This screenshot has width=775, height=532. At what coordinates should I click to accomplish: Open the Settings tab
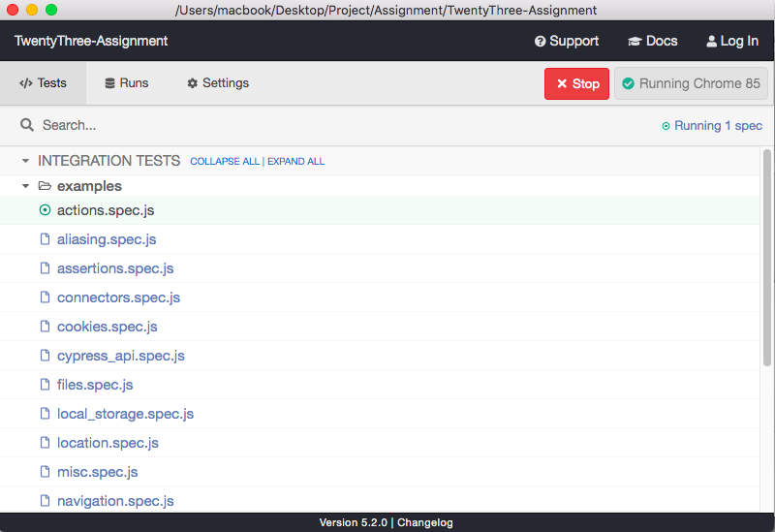218,83
